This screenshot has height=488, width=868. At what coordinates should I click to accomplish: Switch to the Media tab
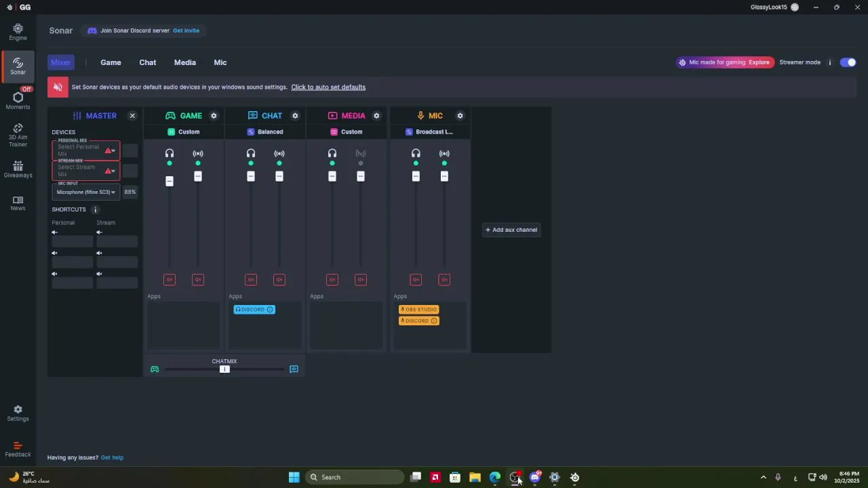click(x=185, y=62)
